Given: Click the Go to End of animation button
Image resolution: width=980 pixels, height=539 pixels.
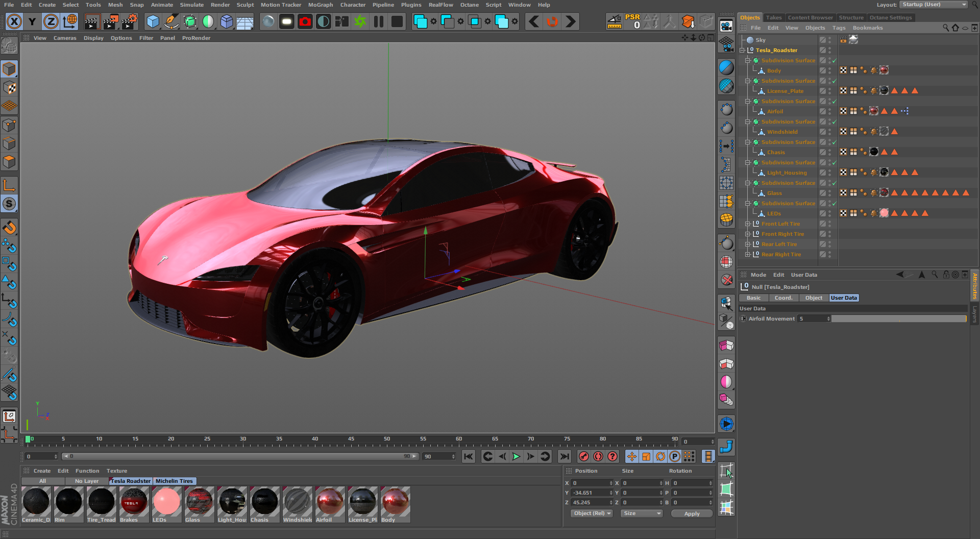Looking at the screenshot, I should (564, 456).
